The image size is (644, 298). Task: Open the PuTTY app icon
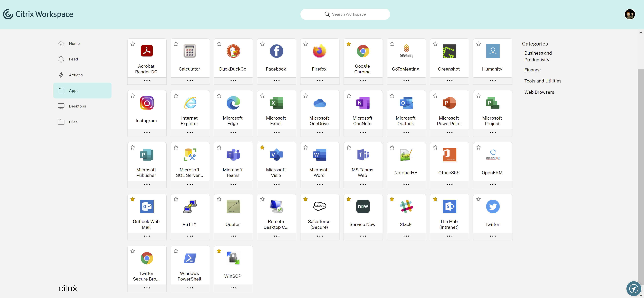coord(190,206)
